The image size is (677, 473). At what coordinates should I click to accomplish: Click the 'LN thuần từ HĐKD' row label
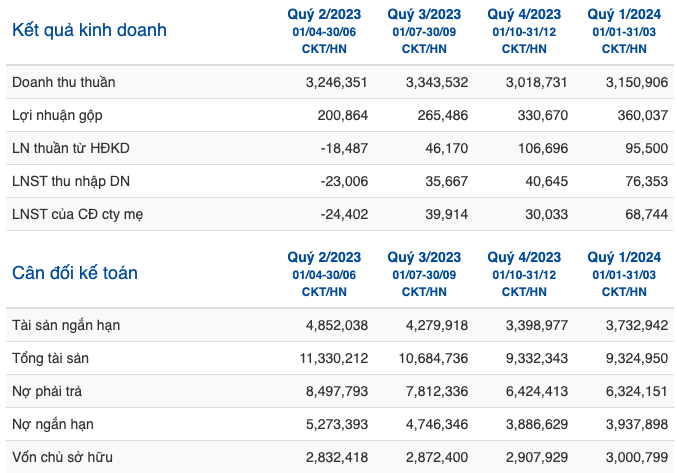click(x=71, y=148)
